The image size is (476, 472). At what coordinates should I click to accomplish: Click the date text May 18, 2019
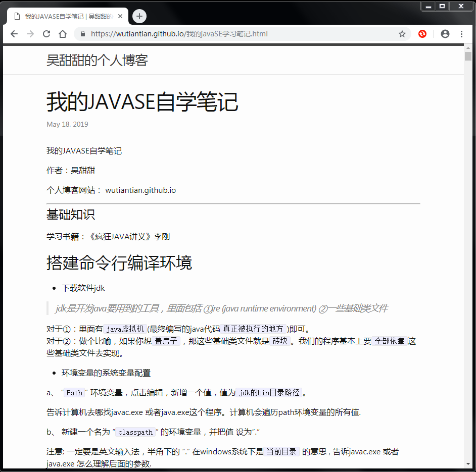coord(67,124)
